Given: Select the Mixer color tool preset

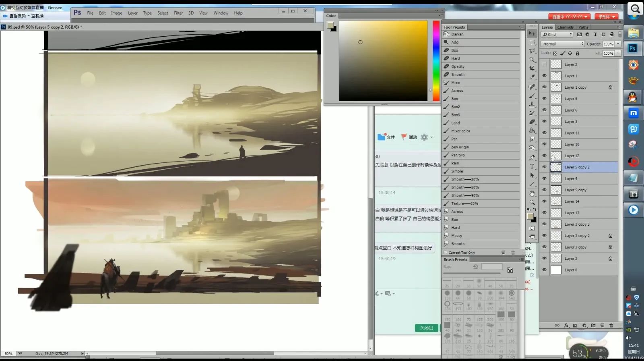Looking at the screenshot, I should 481,131.
